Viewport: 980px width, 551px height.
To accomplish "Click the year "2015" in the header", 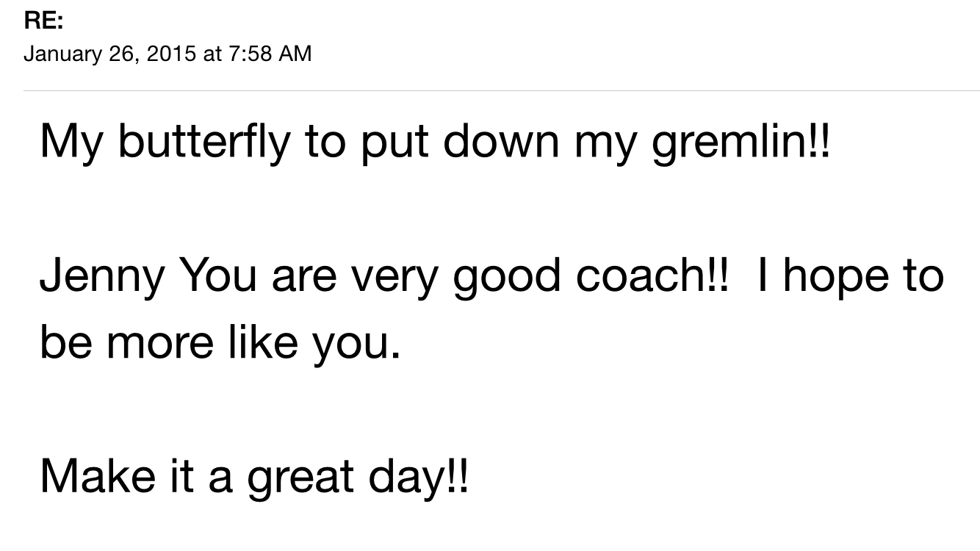I will (170, 54).
